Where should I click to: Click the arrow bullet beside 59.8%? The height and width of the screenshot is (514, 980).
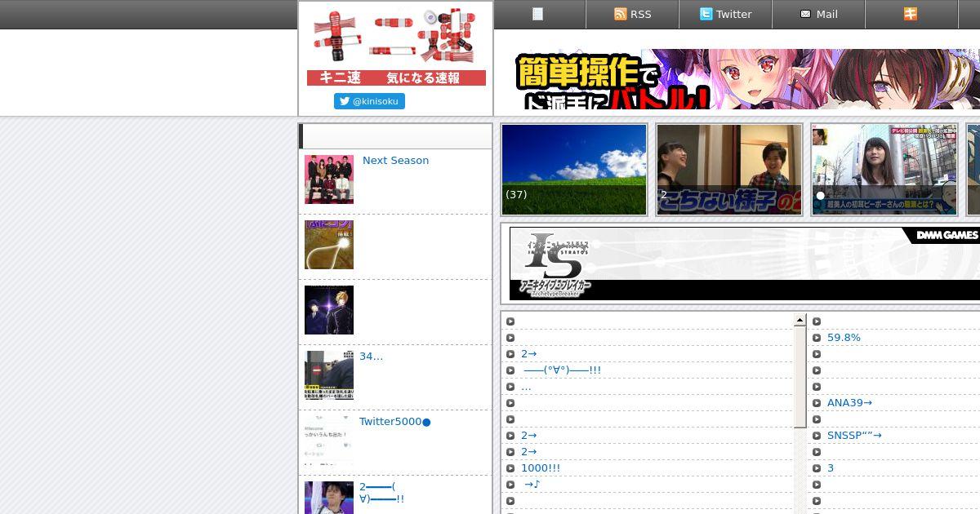coord(817,338)
